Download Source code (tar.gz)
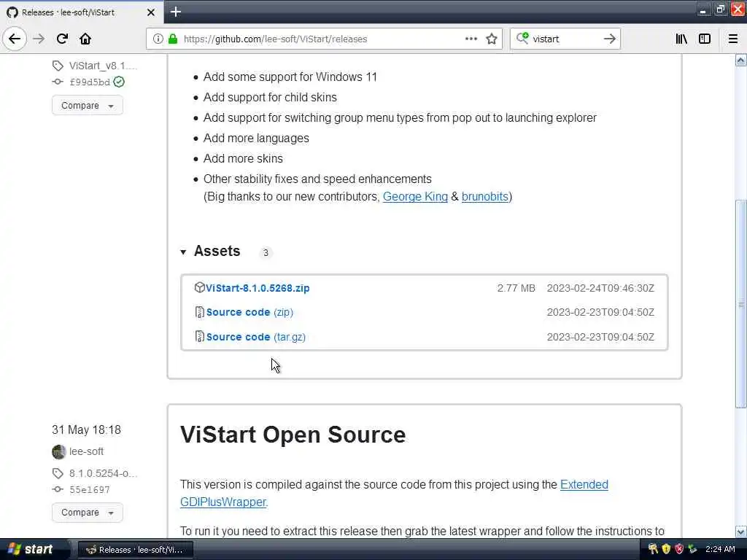This screenshot has height=560, width=747. (x=256, y=337)
